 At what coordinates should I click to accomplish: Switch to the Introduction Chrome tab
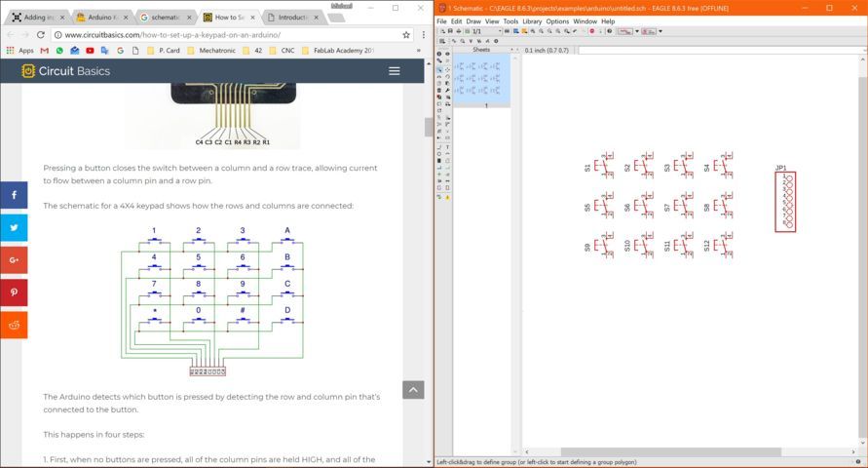pyautogui.click(x=292, y=18)
